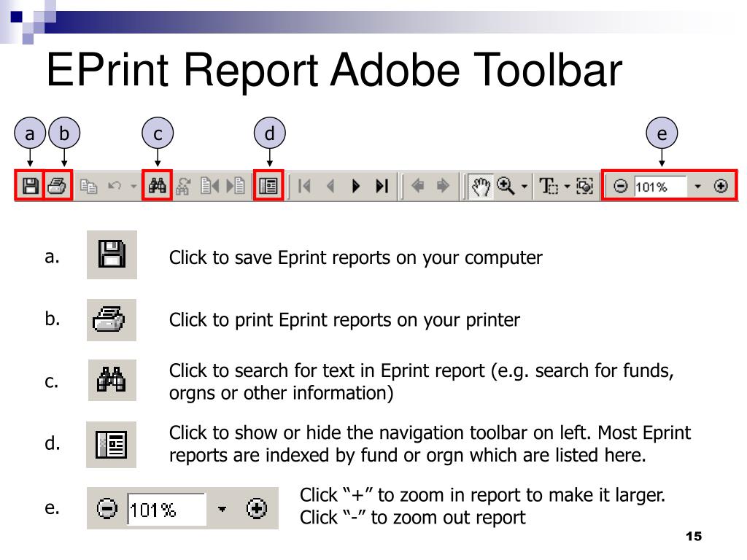Click the 101% zoom field in the toolbar strip
Image resolution: width=747 pixels, height=560 pixels.
click(660, 186)
